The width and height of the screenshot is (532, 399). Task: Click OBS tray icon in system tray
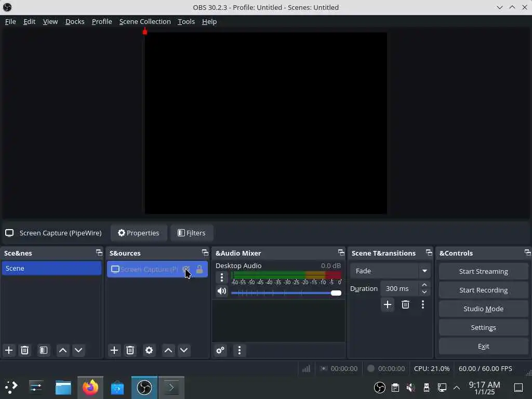point(380,387)
